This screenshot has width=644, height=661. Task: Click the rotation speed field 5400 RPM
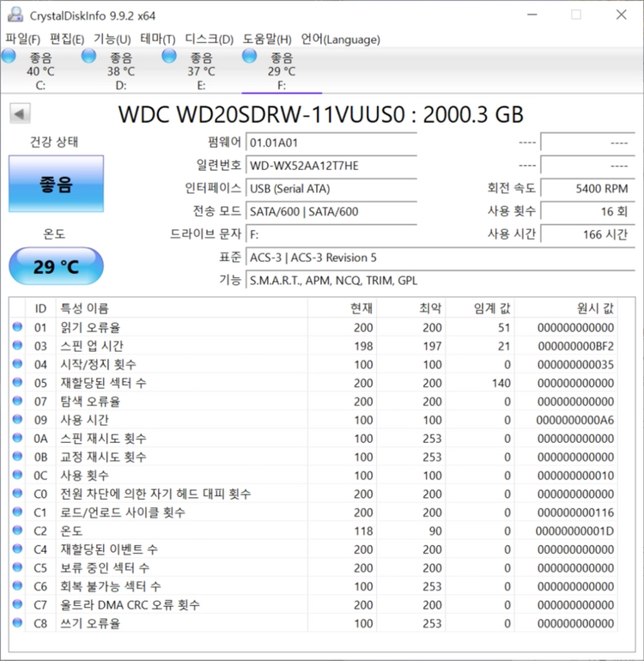(x=587, y=189)
